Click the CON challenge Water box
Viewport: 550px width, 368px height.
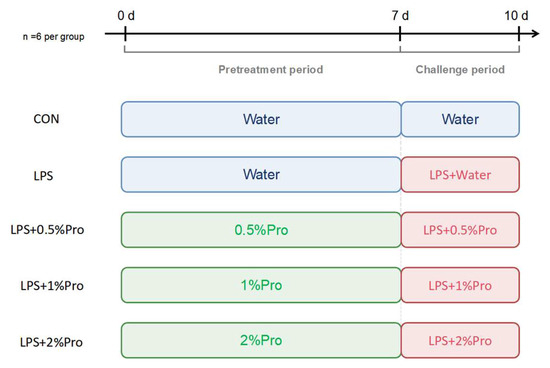[x=460, y=119]
